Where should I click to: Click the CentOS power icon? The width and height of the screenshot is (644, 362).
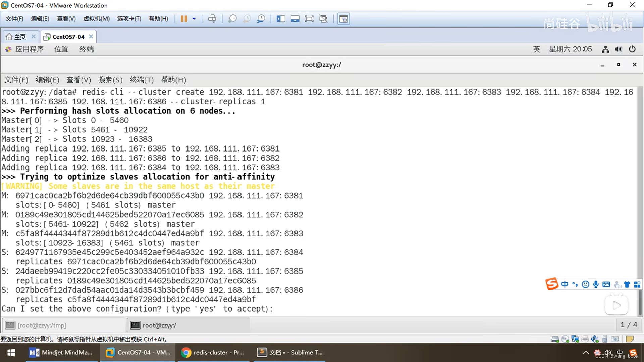(632, 49)
